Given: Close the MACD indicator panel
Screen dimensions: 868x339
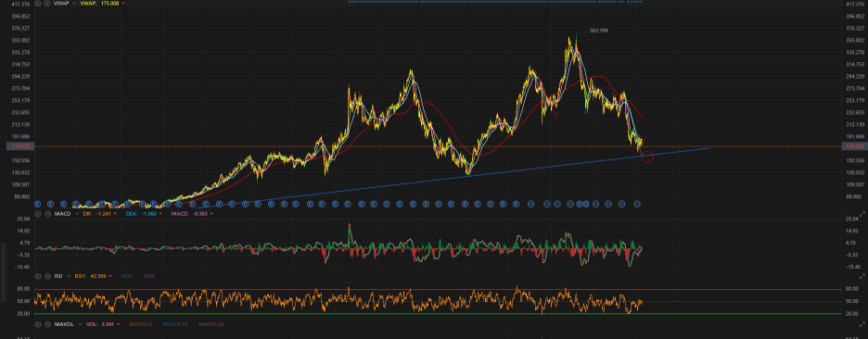Looking at the screenshot, I should coord(46,213).
